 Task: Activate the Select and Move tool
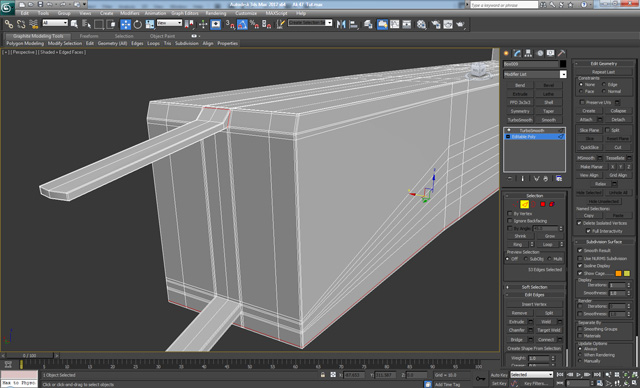click(x=126, y=24)
